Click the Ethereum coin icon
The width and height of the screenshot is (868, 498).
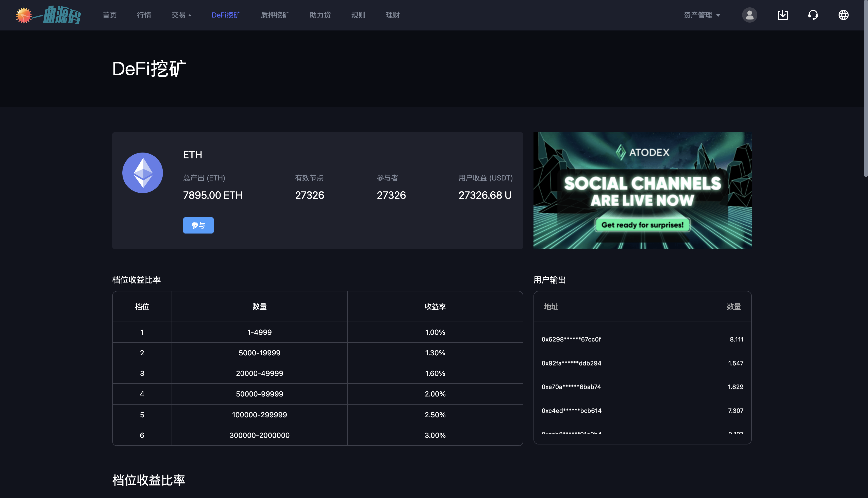click(x=143, y=173)
